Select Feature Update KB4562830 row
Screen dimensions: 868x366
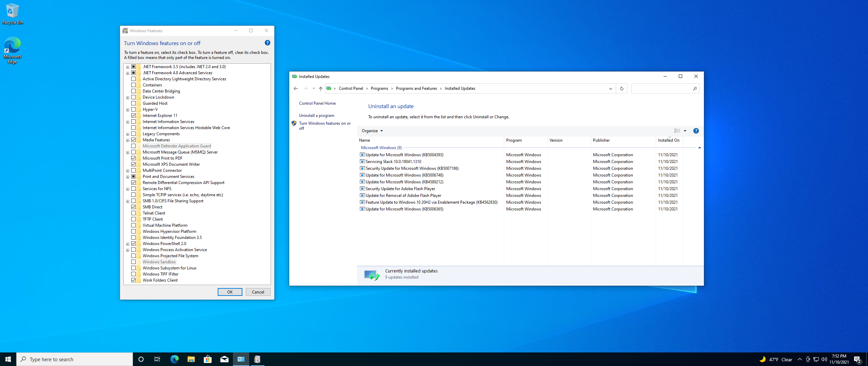[520, 202]
